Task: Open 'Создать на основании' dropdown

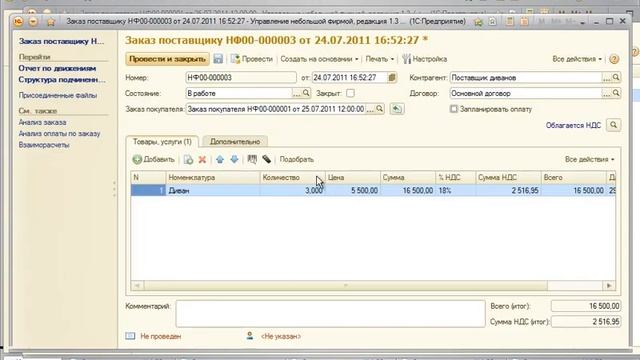Action: click(x=319, y=59)
